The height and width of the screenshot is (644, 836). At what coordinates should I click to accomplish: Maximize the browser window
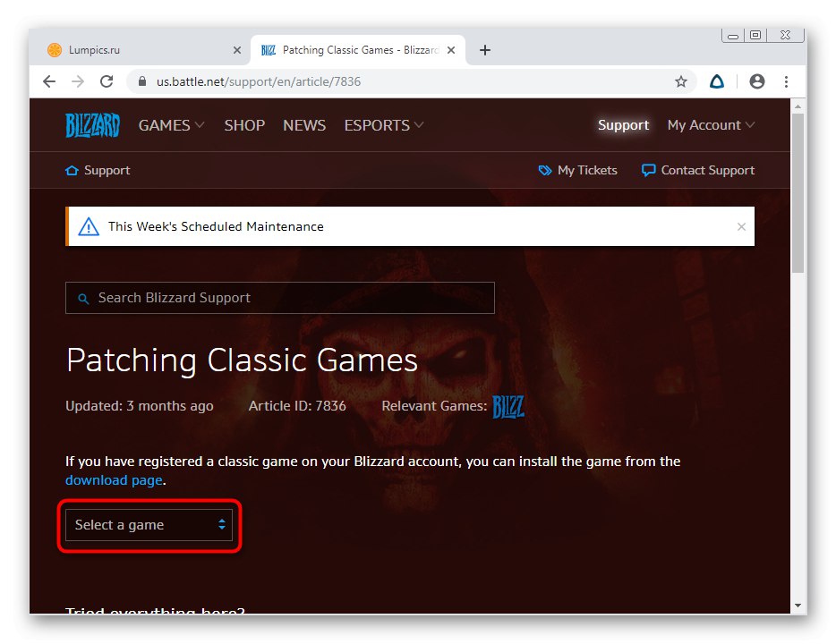pos(755,35)
